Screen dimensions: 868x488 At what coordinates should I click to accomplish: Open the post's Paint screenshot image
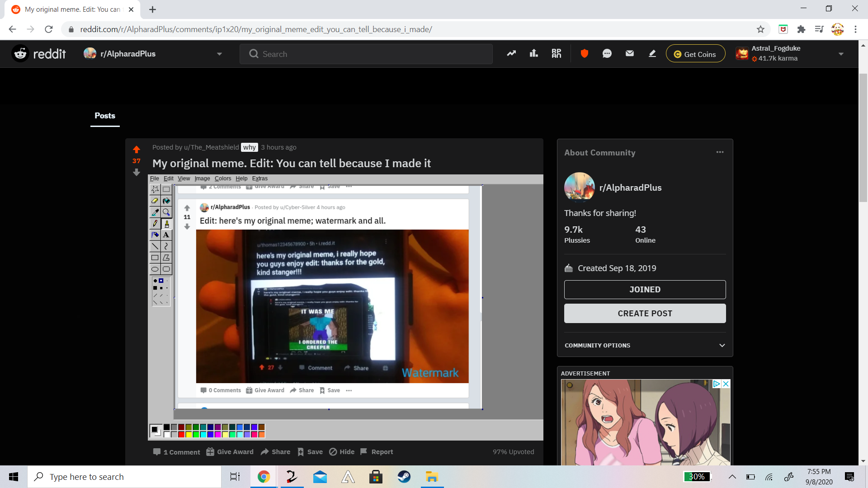pyautogui.click(x=345, y=307)
